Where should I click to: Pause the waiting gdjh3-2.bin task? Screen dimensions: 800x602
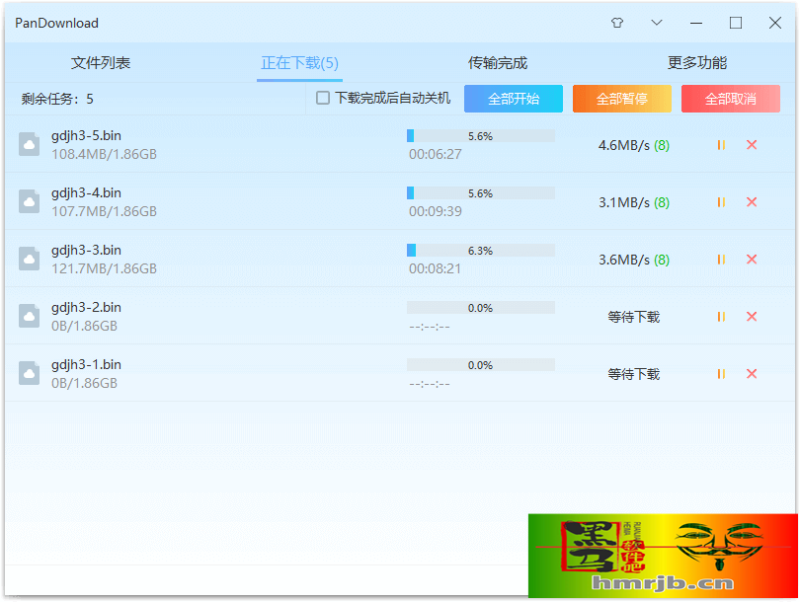pos(720,316)
